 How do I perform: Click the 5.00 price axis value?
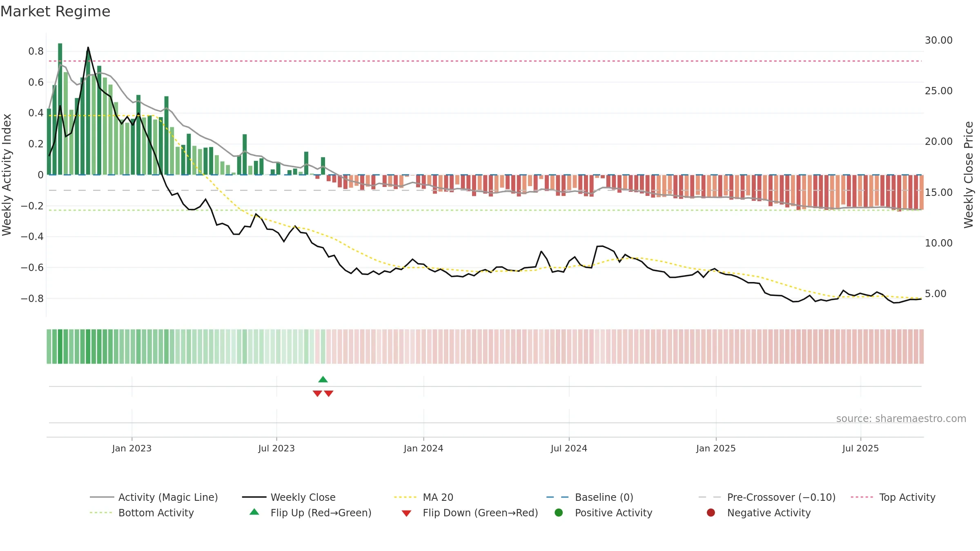pos(935,294)
